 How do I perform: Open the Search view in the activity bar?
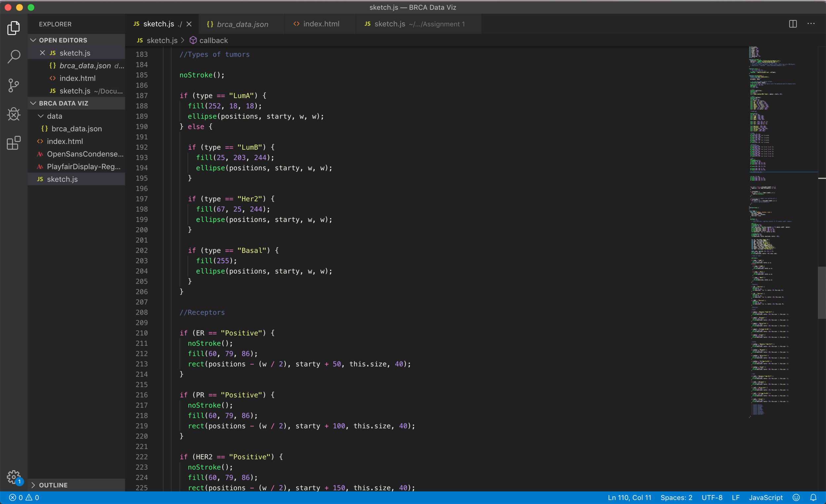click(x=14, y=56)
